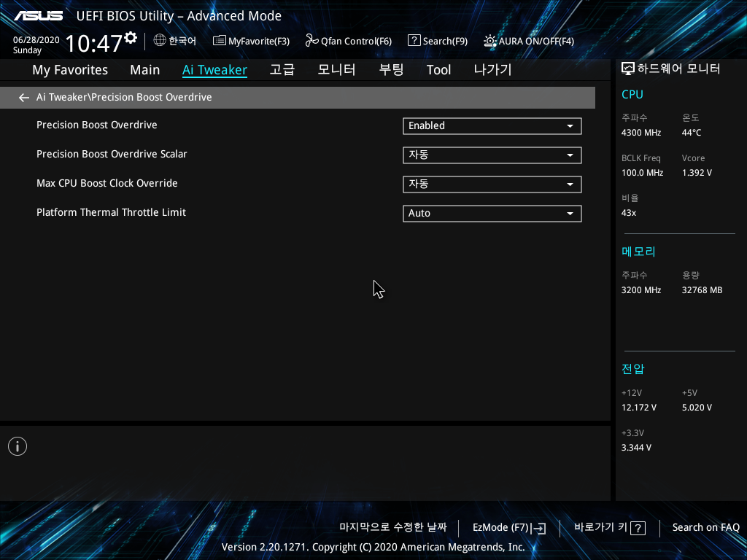The width and height of the screenshot is (747, 560).
Task: Click CPU frequency 4300 MHz value
Action: (640, 133)
